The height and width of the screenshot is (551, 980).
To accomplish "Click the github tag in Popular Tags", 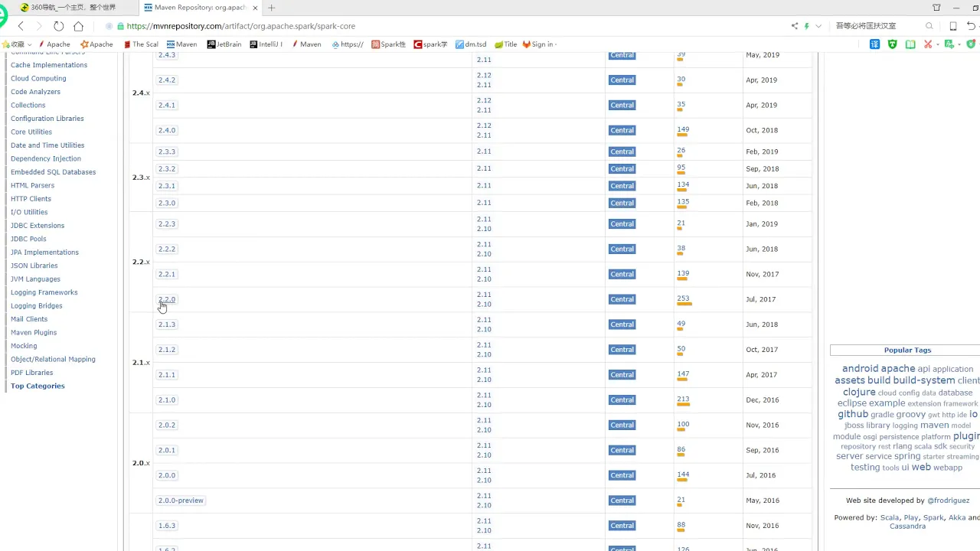I will [853, 414].
